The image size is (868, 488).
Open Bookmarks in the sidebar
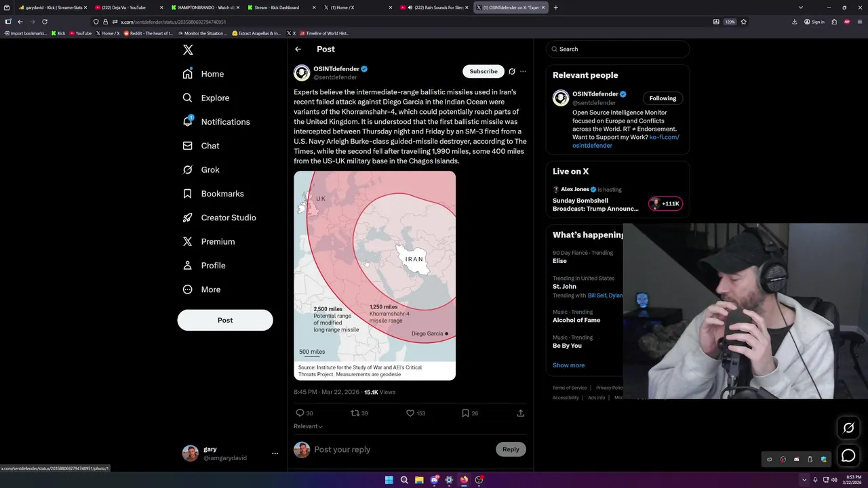[x=213, y=194]
